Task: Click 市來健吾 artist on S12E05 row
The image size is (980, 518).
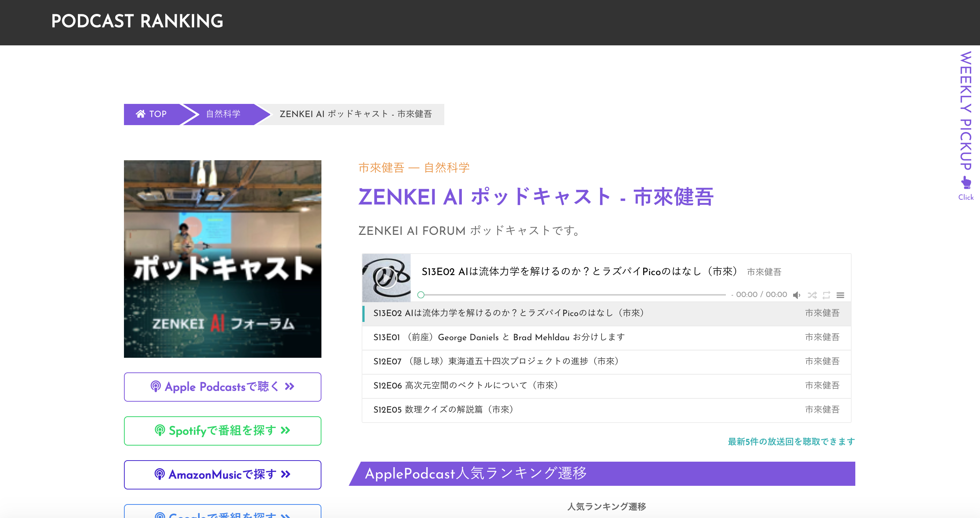Action: point(822,409)
